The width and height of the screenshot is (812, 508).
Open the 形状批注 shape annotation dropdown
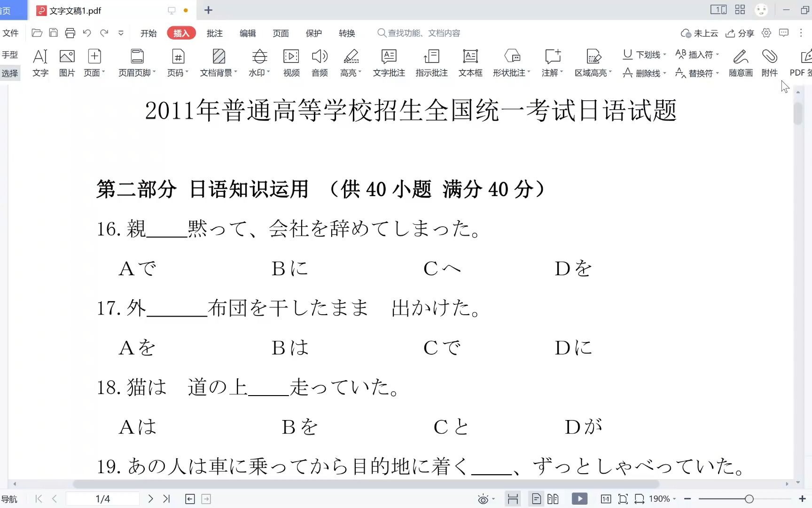pyautogui.click(x=512, y=63)
